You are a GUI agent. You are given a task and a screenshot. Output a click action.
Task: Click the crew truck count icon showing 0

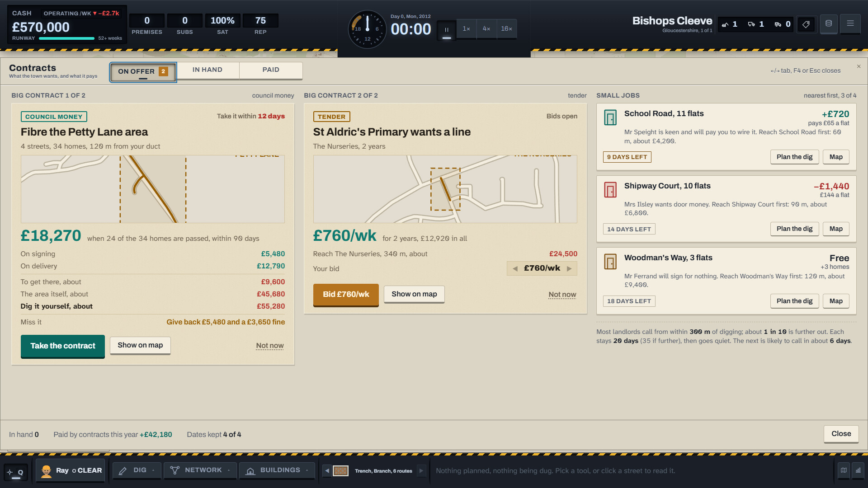pos(778,24)
